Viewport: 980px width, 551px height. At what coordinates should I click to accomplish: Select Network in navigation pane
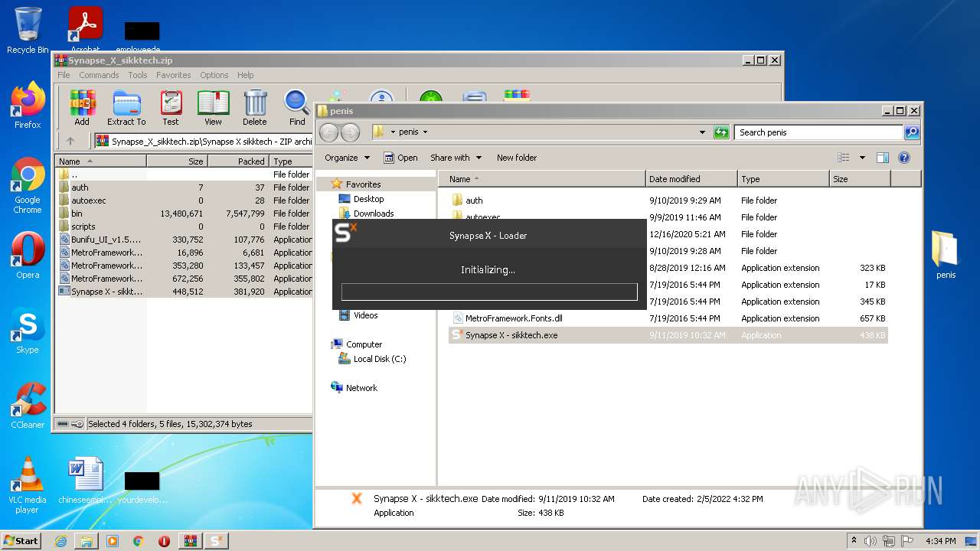361,388
